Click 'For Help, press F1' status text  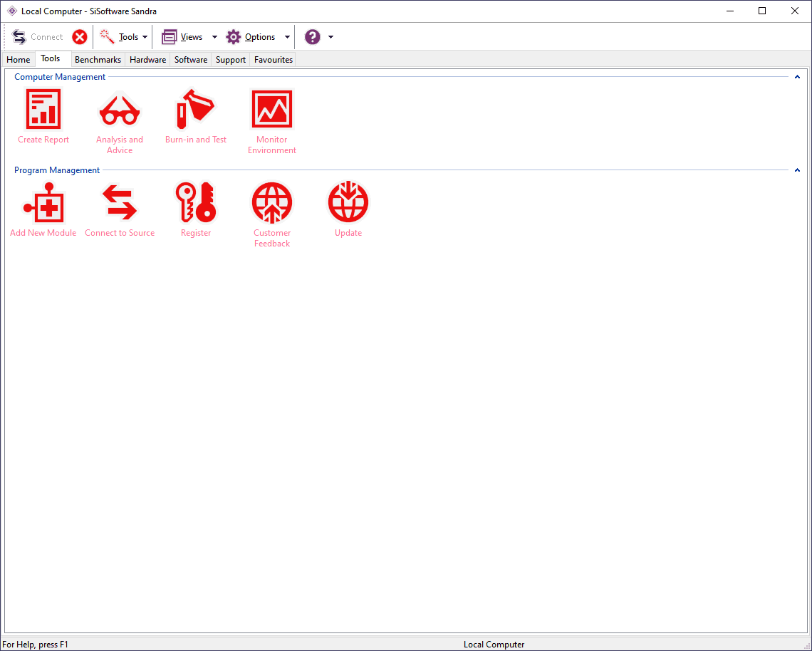pyautogui.click(x=35, y=645)
